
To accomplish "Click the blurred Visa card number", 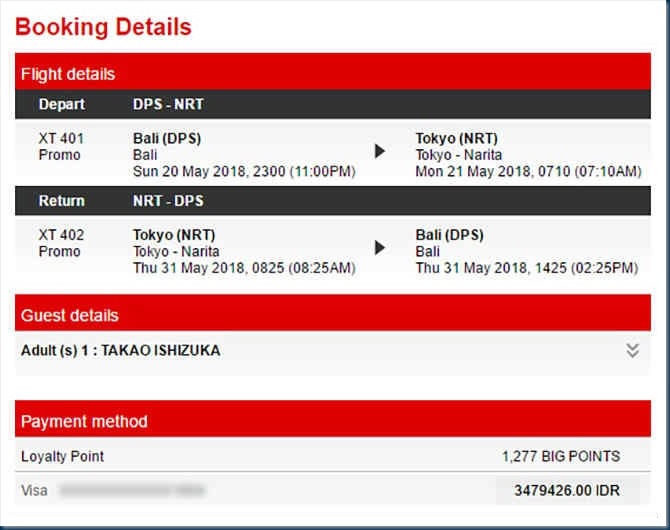I will coord(132,490).
